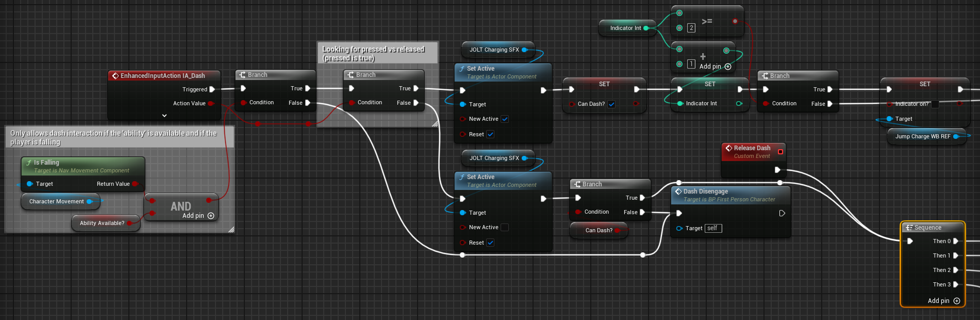Toggle Reset on the lower Set Active node
Viewport: 980px width, 320px height.
click(x=490, y=243)
